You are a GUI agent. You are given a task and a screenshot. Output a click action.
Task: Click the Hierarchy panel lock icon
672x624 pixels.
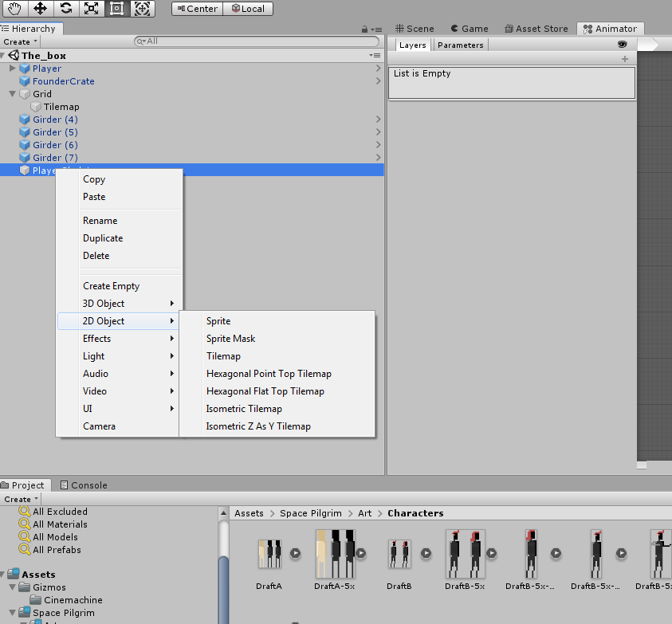pos(364,29)
